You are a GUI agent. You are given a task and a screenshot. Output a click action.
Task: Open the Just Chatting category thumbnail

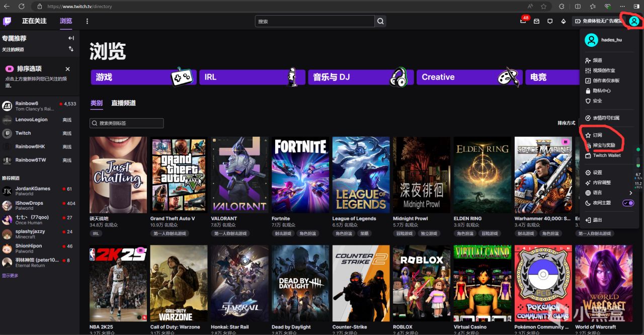pos(118,175)
